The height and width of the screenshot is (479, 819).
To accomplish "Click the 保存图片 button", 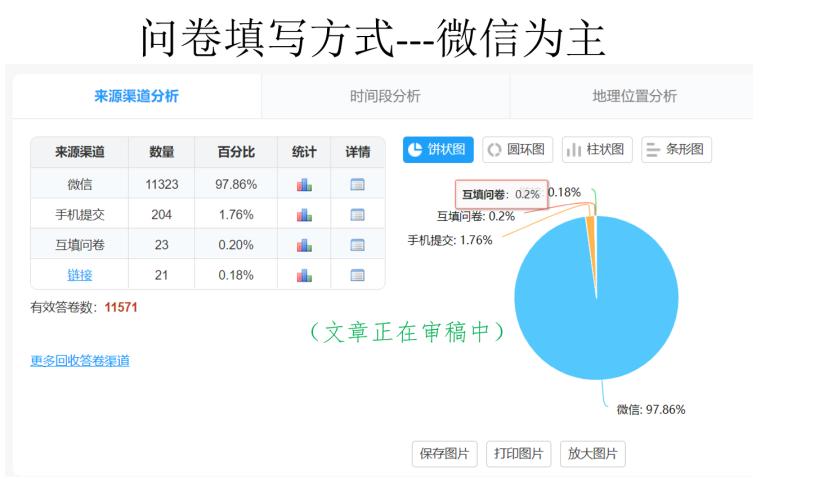I will [444, 453].
